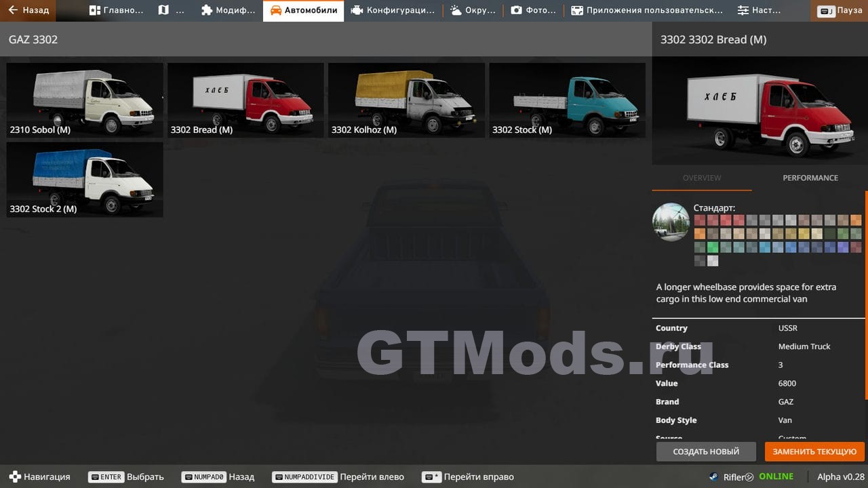The image size is (868, 488).
Task: Click the Перейти вправо key hint
Action: tap(468, 476)
